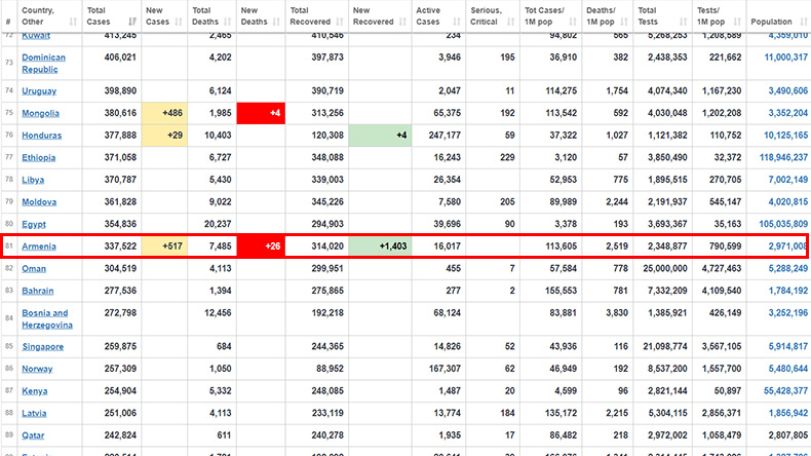Select Bosnia total deaths value 12,456

tap(217, 313)
